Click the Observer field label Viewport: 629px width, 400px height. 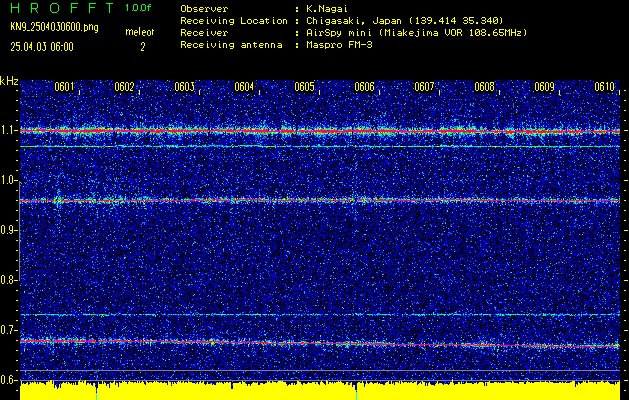(204, 9)
